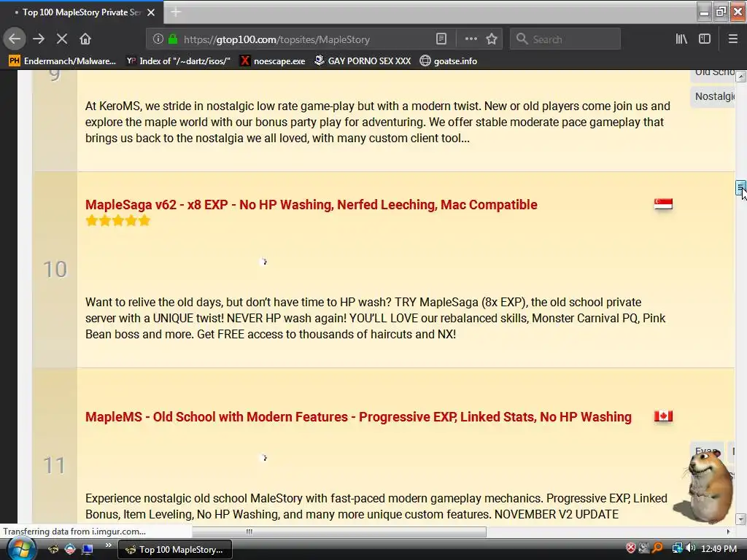Click the volume speaker tray icon
747x560 pixels.
[690, 548]
